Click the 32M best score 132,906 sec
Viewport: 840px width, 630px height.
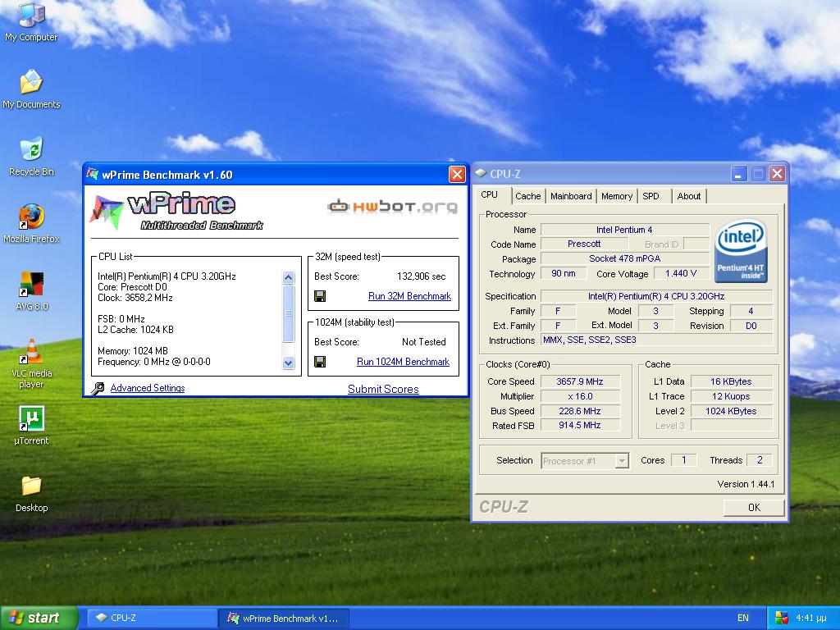[421, 276]
